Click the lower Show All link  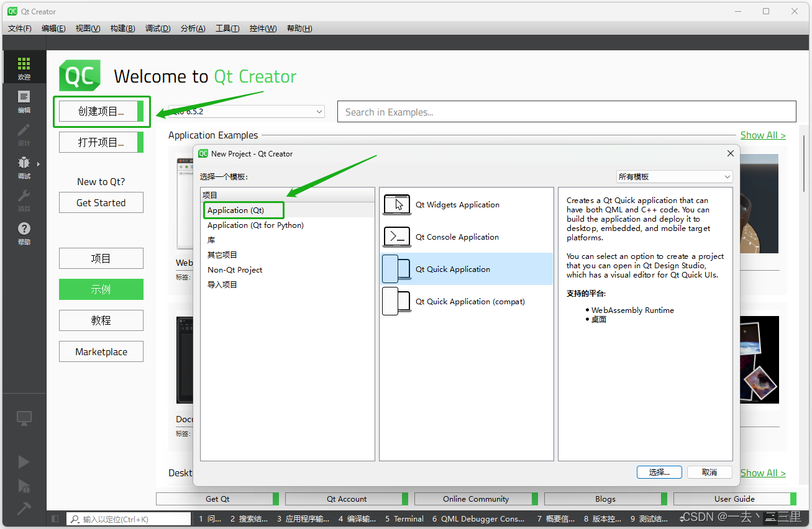click(x=763, y=473)
